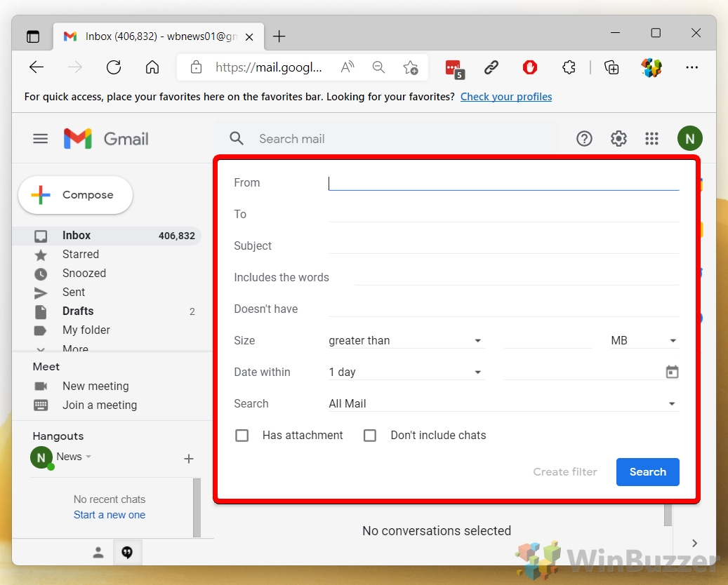Viewport: 728px width, 585px height.
Task: Open a new browser tab
Action: 279,36
